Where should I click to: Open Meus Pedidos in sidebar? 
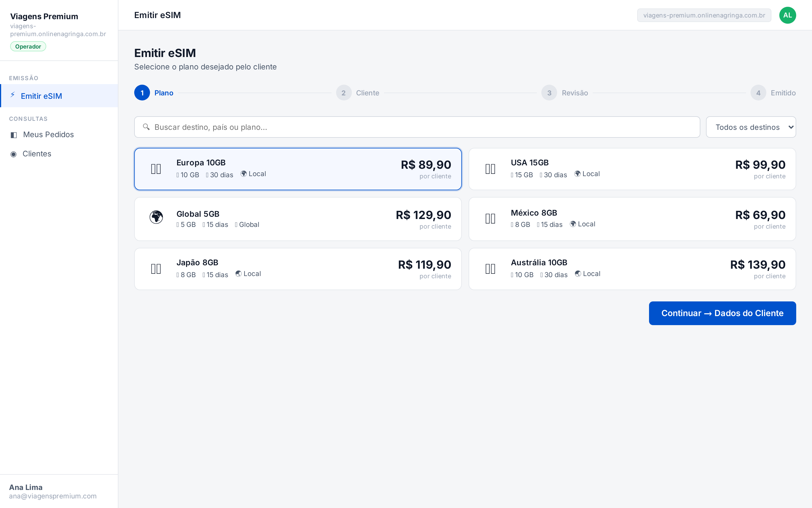pos(59,135)
